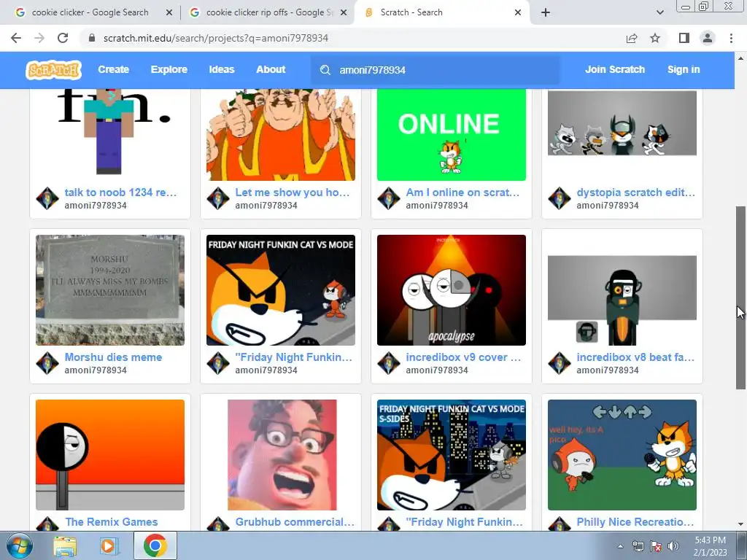Close the 'cookie clicker - Google Search' tab
This screenshot has height=560, width=747.
click(x=169, y=12)
